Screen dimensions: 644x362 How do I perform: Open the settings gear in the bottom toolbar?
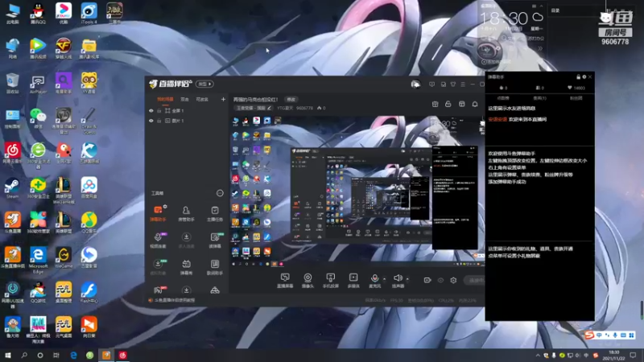click(x=453, y=280)
